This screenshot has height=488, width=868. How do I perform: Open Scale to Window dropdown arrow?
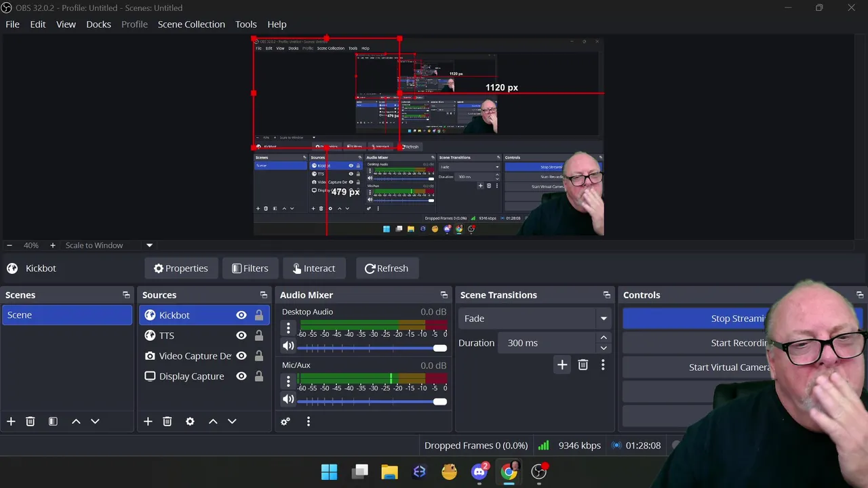[149, 245]
